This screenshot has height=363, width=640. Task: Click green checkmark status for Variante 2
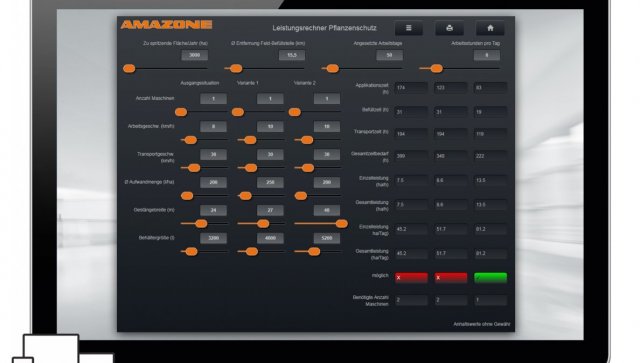(490, 278)
